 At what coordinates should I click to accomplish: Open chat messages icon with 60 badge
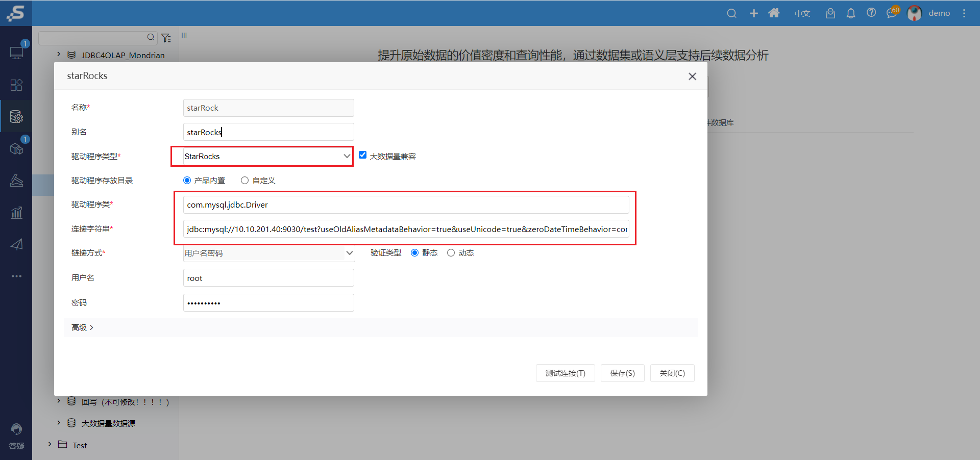click(892, 13)
